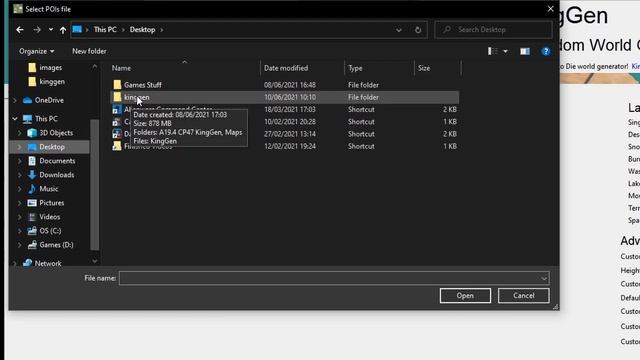640x360 pixels.
Task: Expand the Documents tree node
Action: [20, 161]
